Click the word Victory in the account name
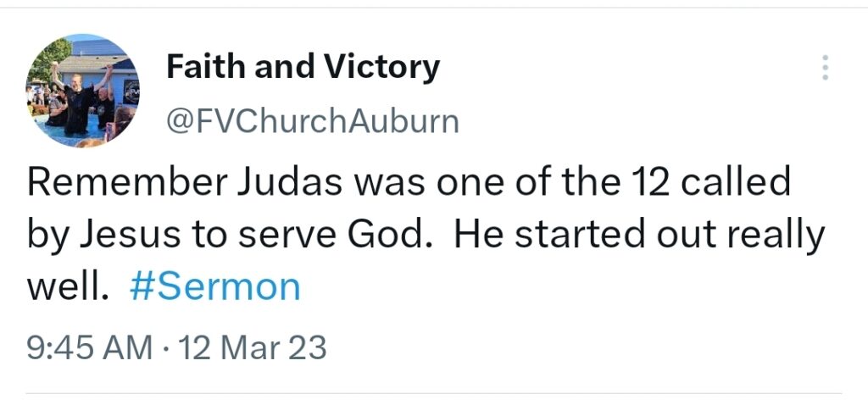The image size is (868, 405). [x=382, y=67]
